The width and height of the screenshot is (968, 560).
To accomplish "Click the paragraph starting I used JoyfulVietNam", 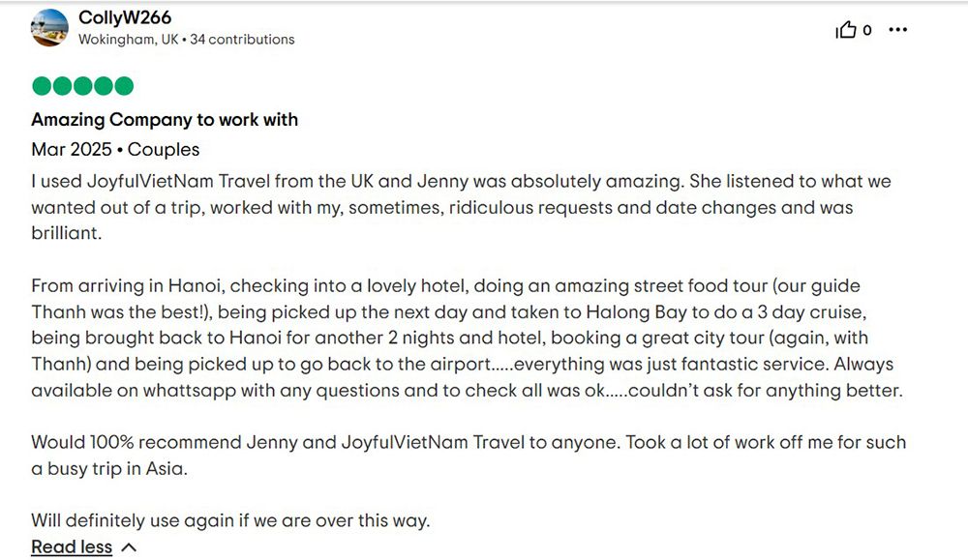I will pyautogui.click(x=462, y=207).
